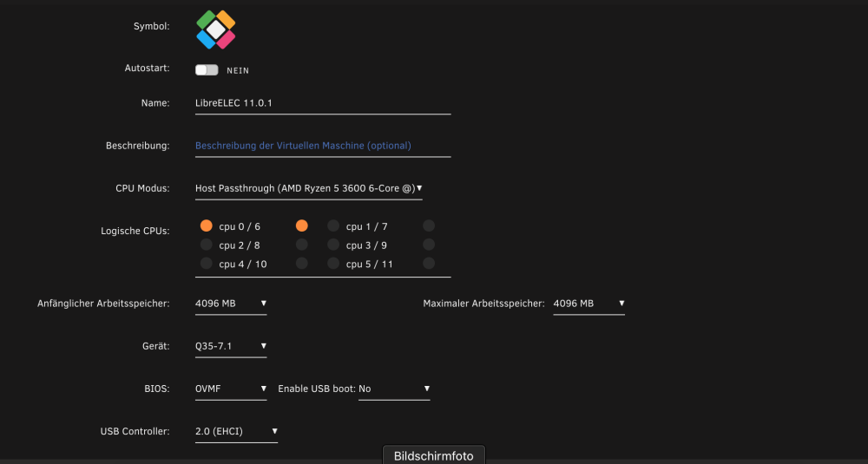Screen dimensions: 868x464
Task: Toggle the Autostart switch
Action: pyautogui.click(x=207, y=70)
